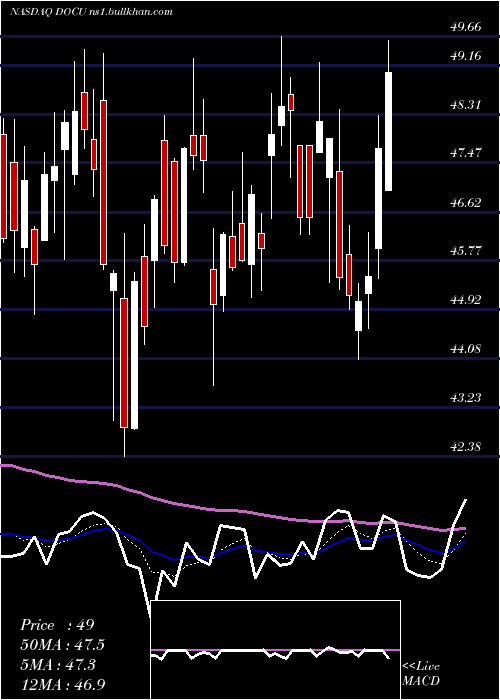
Task: Click the 45.77 price level label
Action: (x=466, y=251)
